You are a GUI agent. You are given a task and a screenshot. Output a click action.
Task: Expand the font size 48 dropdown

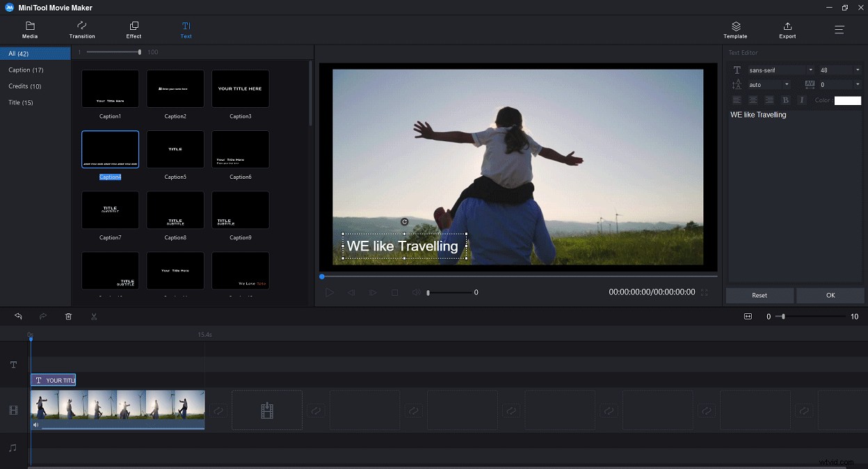[858, 70]
